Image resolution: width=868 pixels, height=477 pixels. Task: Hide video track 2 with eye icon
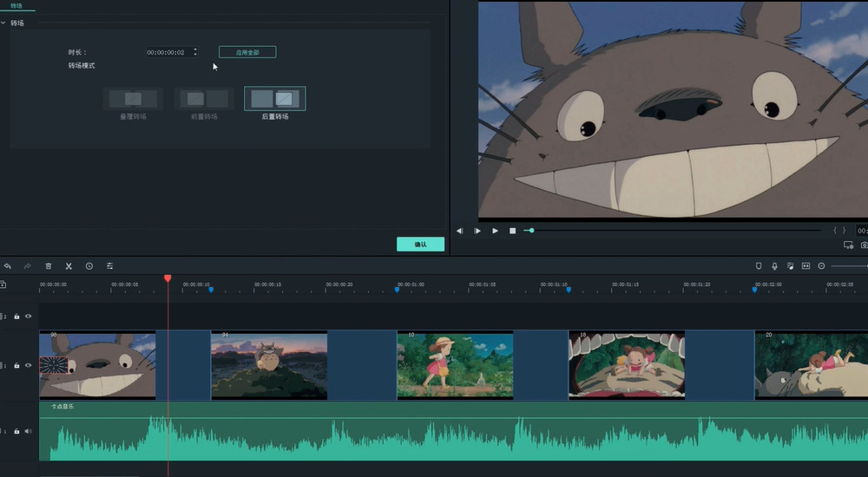tap(28, 317)
